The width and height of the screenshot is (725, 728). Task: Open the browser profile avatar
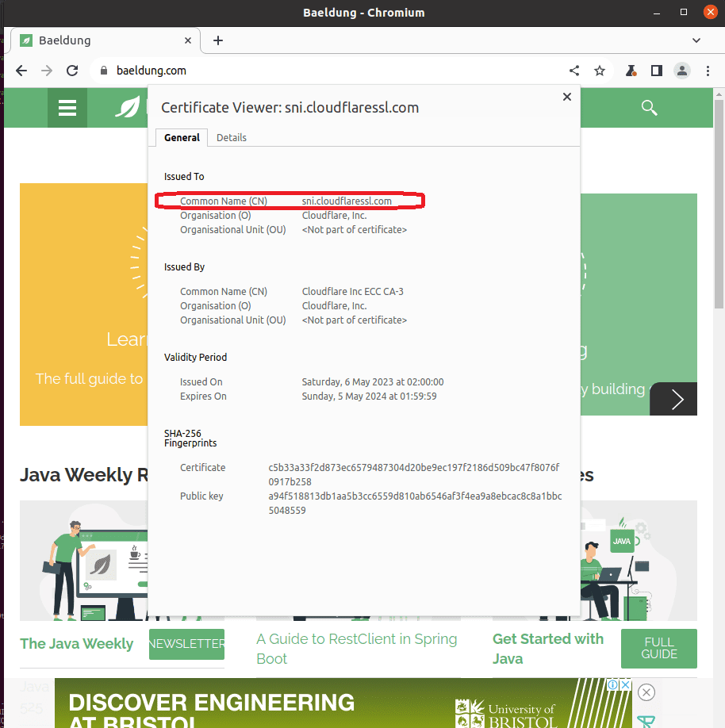681,71
